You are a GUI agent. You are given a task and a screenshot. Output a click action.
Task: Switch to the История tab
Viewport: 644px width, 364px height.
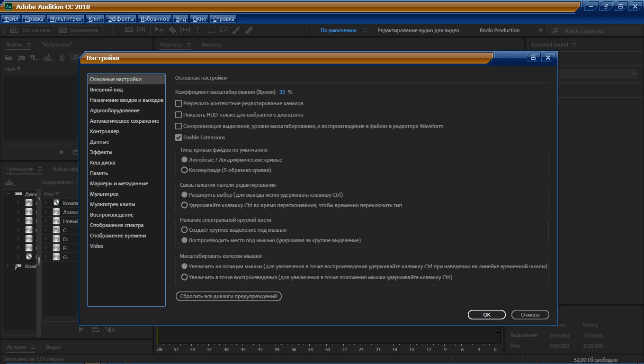coord(17,347)
